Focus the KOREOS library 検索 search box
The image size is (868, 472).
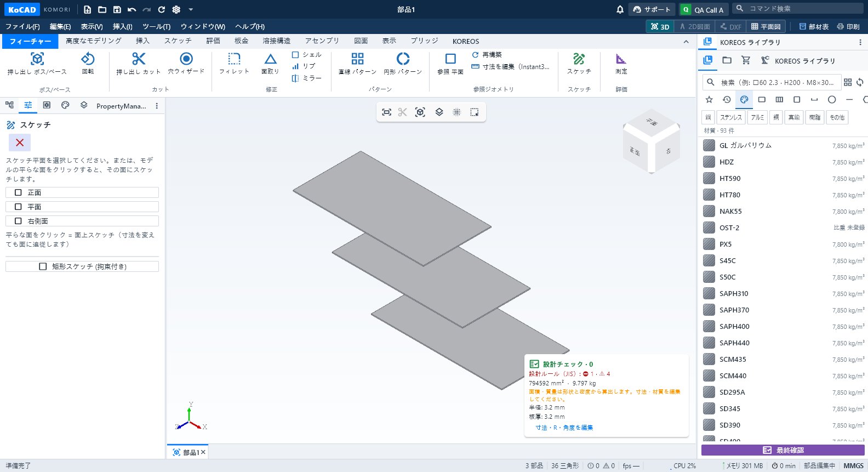(x=772, y=82)
